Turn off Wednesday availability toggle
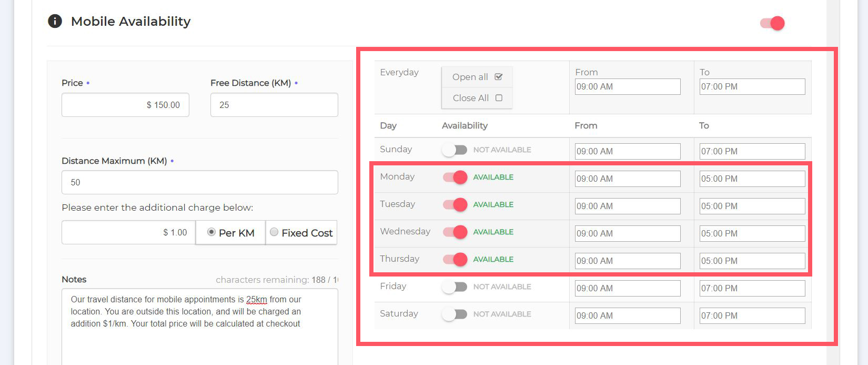868x365 pixels. (455, 232)
